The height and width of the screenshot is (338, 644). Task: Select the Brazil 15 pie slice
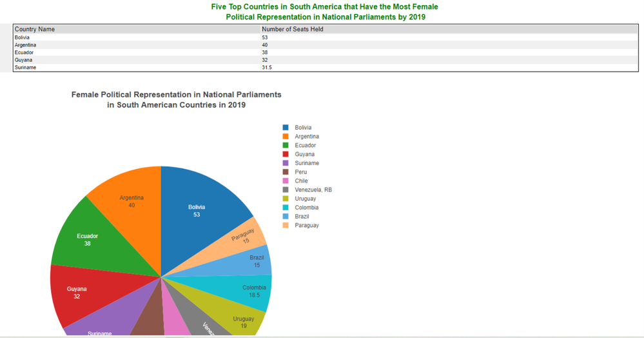(x=257, y=261)
